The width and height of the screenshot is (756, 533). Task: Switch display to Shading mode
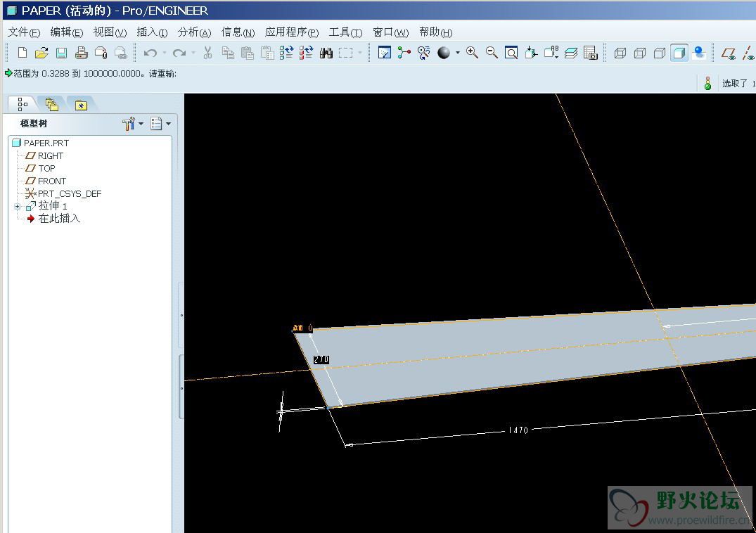point(679,53)
